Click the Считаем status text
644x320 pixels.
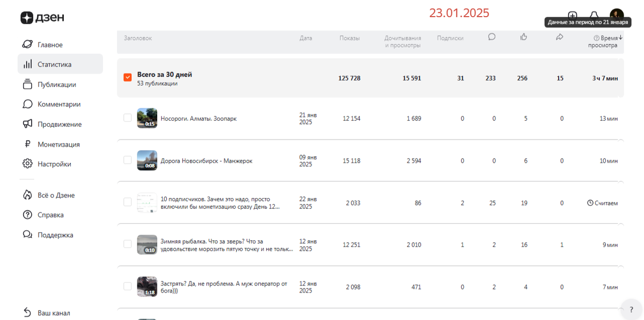pyautogui.click(x=606, y=203)
